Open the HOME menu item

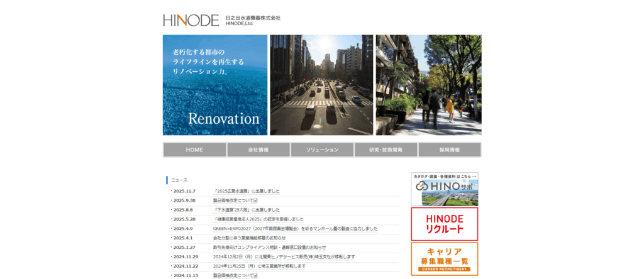click(194, 150)
